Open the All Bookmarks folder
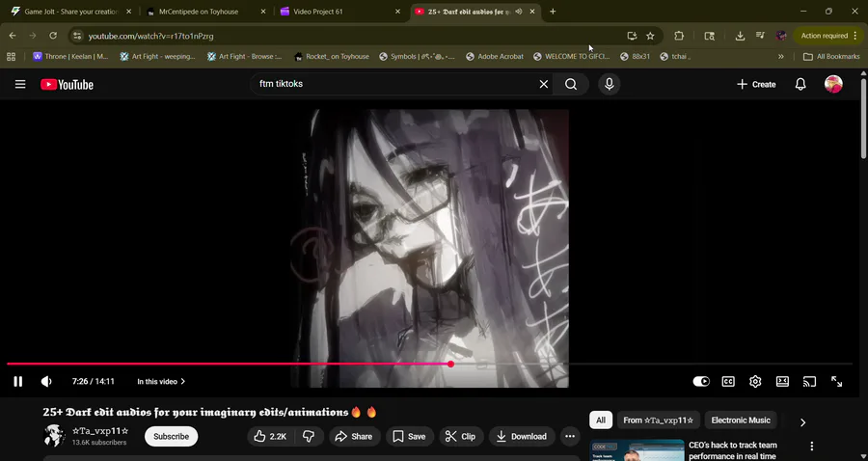868x461 pixels. click(831, 57)
